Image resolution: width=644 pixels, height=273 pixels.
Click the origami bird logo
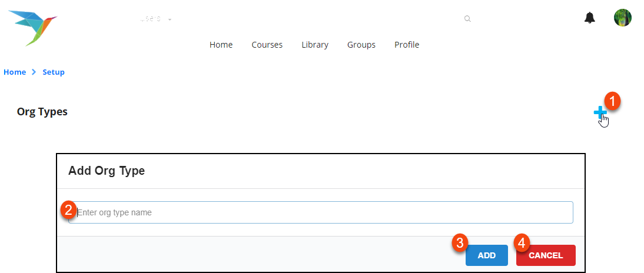click(x=33, y=28)
